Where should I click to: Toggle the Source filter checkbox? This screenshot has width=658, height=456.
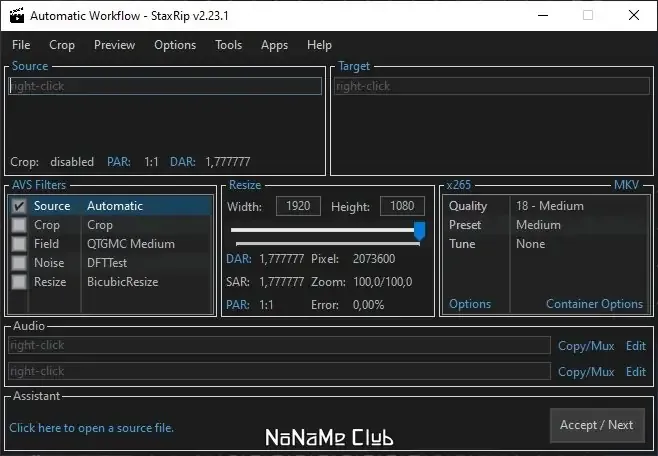(x=19, y=206)
